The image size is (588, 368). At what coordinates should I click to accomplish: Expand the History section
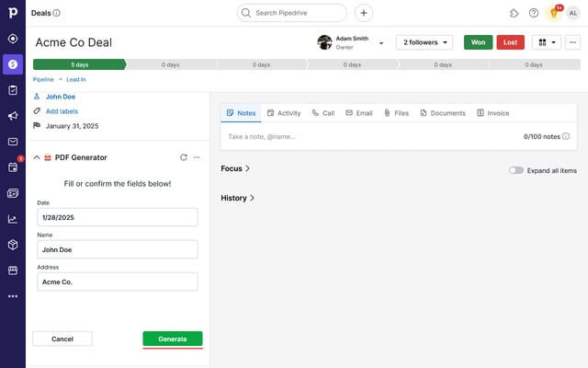237,198
